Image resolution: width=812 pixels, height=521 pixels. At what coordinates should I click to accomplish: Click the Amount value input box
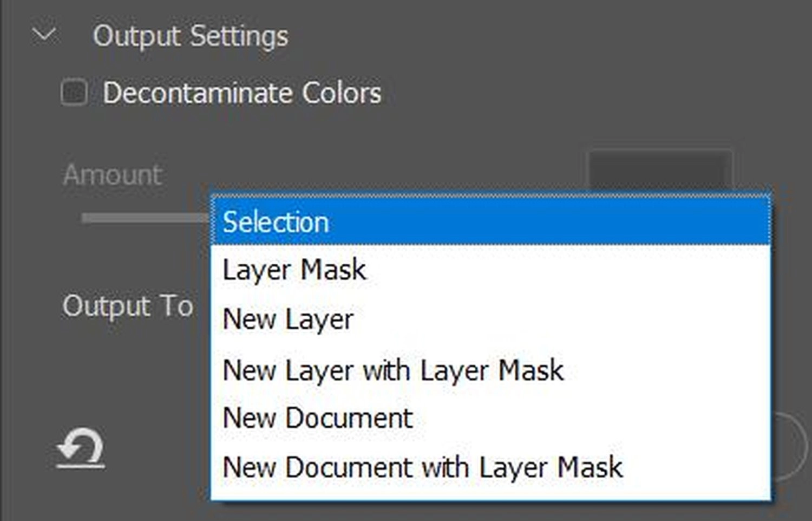click(x=660, y=171)
